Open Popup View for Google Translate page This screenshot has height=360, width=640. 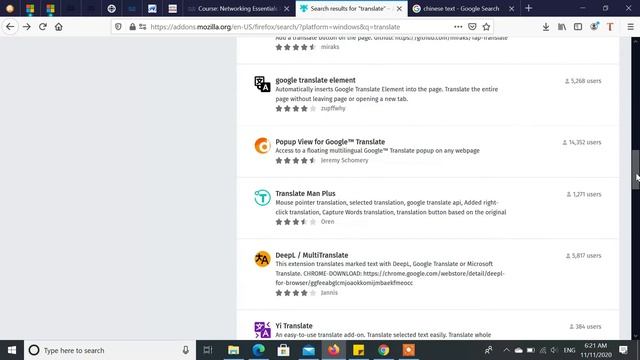tap(330, 142)
